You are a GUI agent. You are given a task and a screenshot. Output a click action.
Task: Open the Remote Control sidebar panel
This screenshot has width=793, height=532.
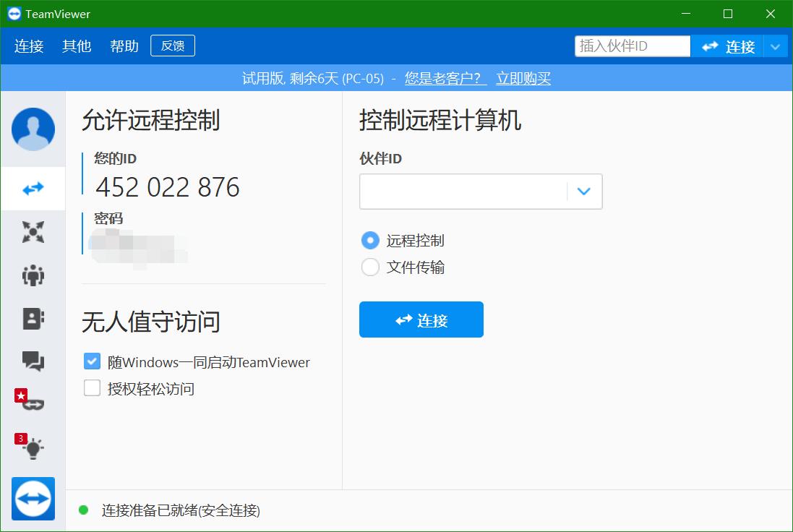[x=33, y=188]
